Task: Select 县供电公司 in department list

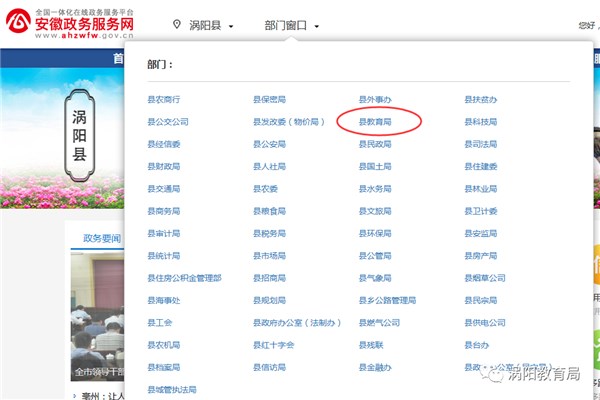Action: pyautogui.click(x=485, y=323)
